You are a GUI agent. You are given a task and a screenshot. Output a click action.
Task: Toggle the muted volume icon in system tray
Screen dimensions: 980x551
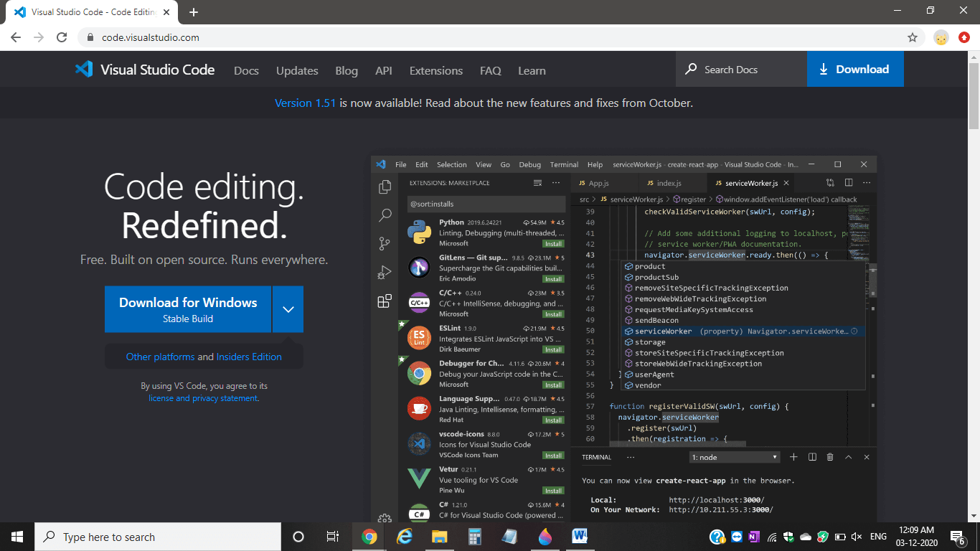pos(857,537)
